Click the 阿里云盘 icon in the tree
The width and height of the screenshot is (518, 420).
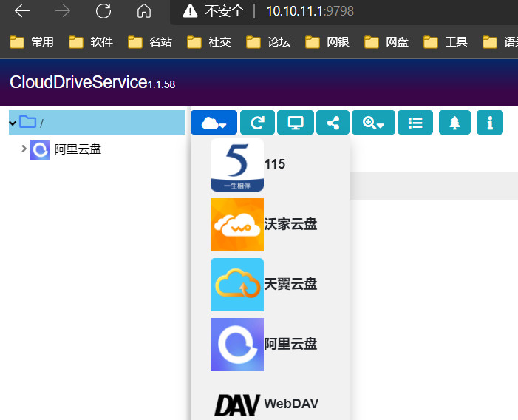[x=41, y=149]
